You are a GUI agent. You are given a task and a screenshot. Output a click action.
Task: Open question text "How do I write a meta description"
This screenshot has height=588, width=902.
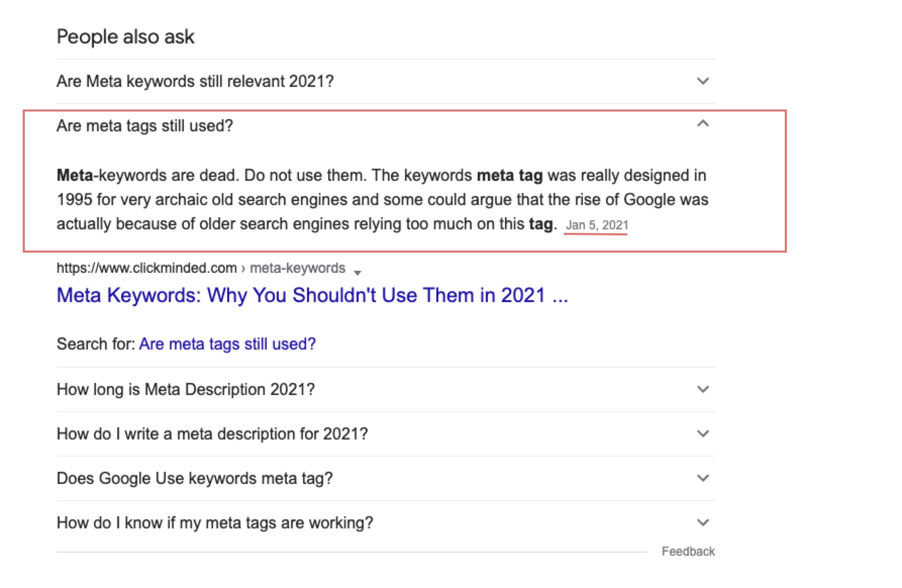point(212,433)
